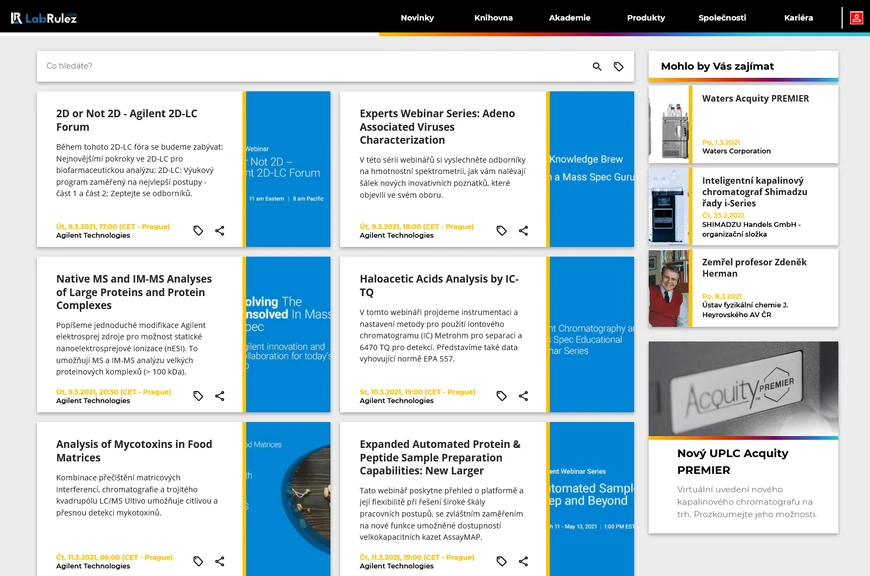The height and width of the screenshot is (576, 870).
Task: Click the Acquity PREMIER badge photo
Action: [743, 389]
